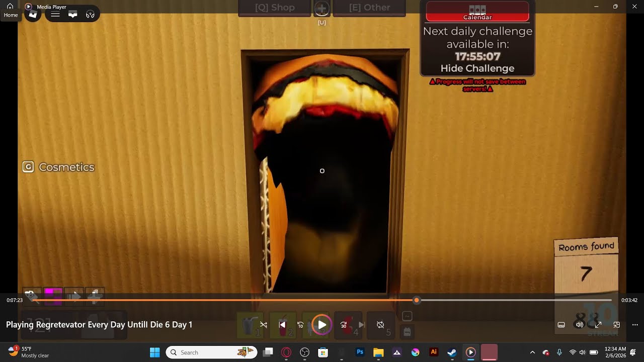Open the chat icon in the game overlay
The image size is (644, 362).
[73, 14]
